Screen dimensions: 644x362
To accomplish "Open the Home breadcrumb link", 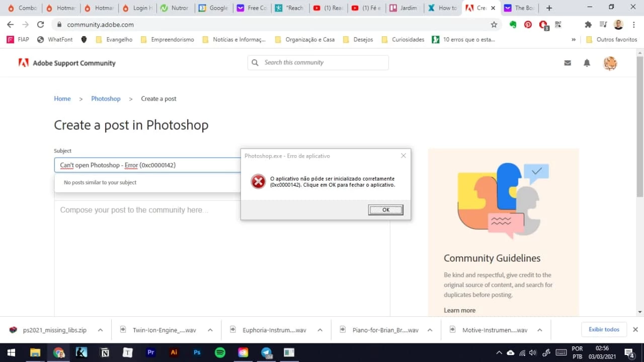I will 62,99.
